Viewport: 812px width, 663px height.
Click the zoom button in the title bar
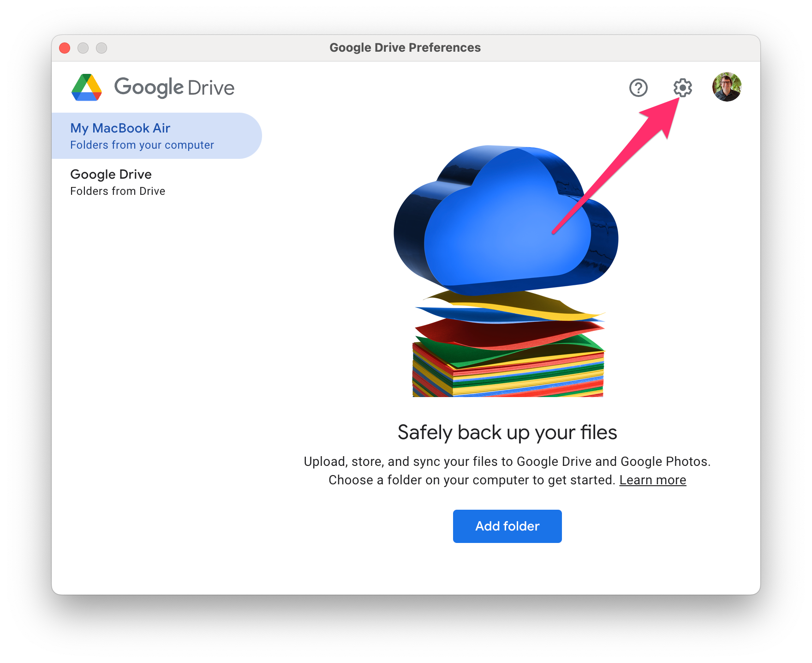click(x=101, y=48)
